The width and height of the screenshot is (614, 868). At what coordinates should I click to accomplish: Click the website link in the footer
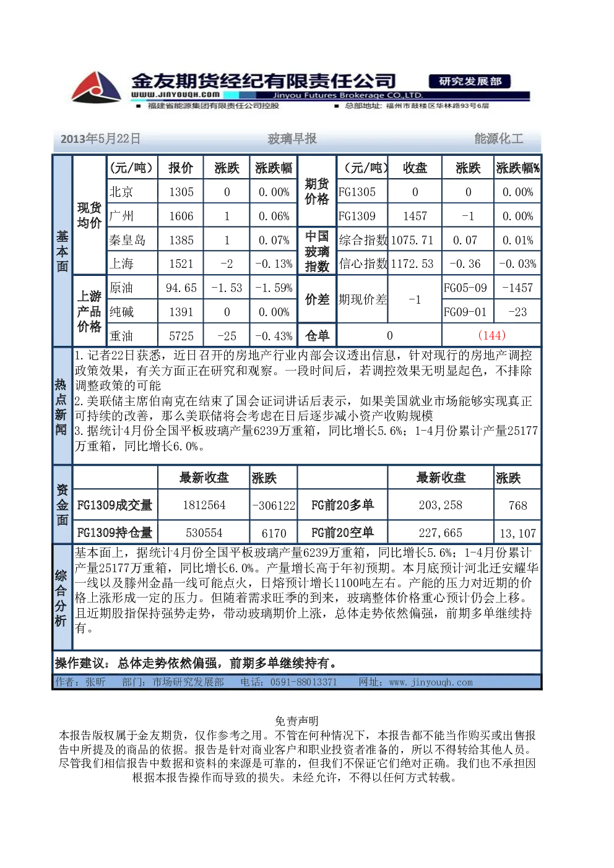pyautogui.click(x=431, y=682)
